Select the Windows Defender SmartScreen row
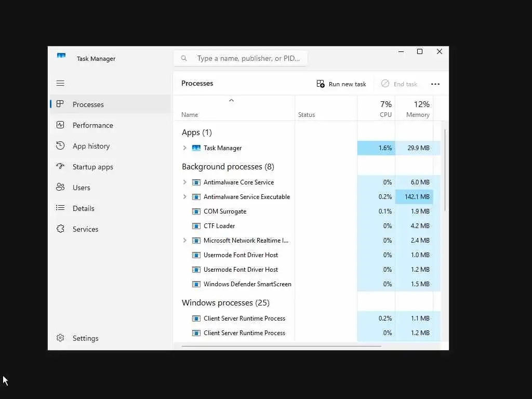 point(307,284)
